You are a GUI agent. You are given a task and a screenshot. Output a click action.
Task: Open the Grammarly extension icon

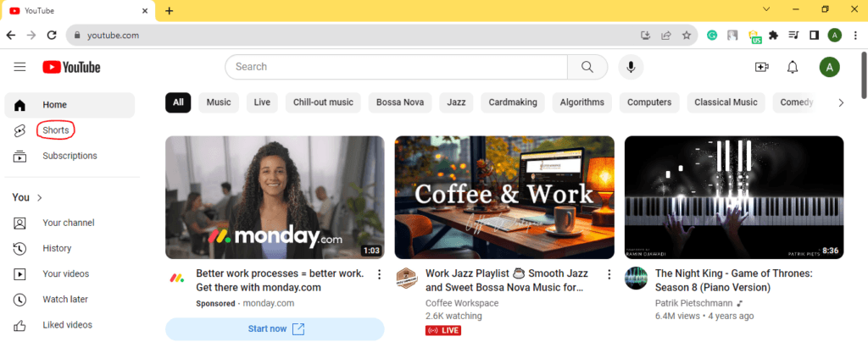click(712, 36)
